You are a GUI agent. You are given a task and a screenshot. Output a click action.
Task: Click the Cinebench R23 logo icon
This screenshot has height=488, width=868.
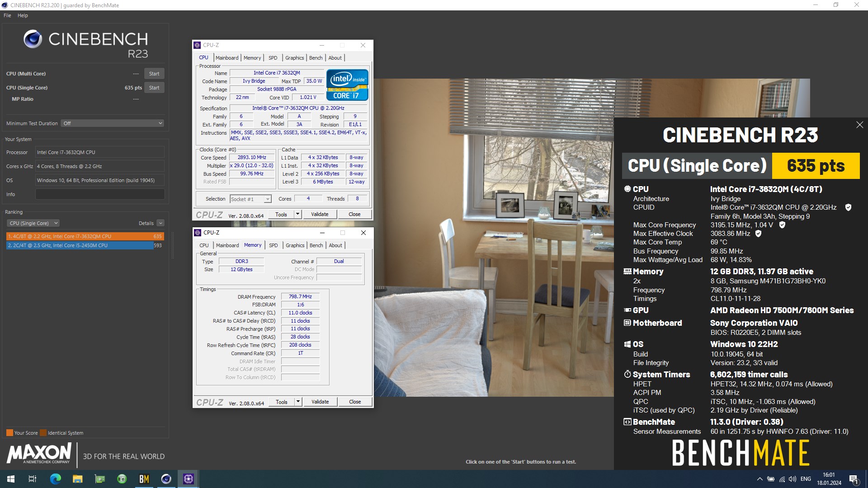[x=33, y=39]
